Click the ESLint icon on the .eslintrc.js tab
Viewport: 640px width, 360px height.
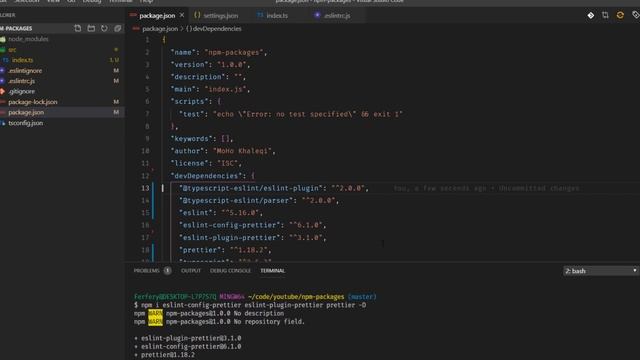coord(317,15)
